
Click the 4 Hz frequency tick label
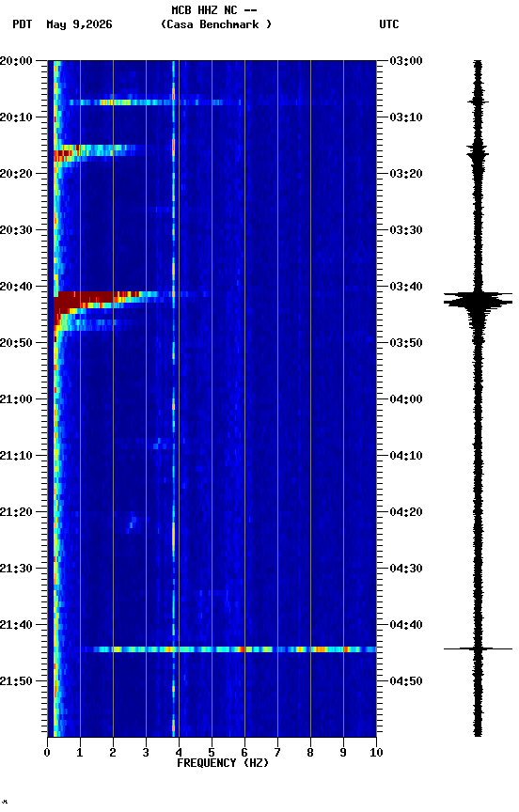pos(179,753)
